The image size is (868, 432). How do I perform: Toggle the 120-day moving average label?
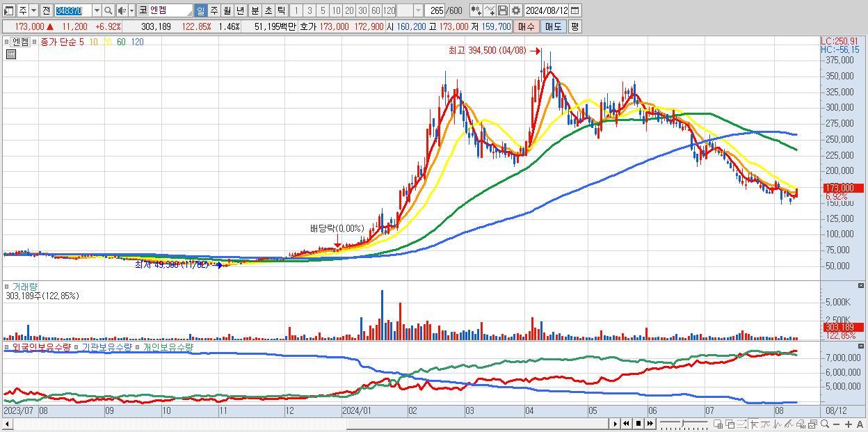click(x=137, y=42)
